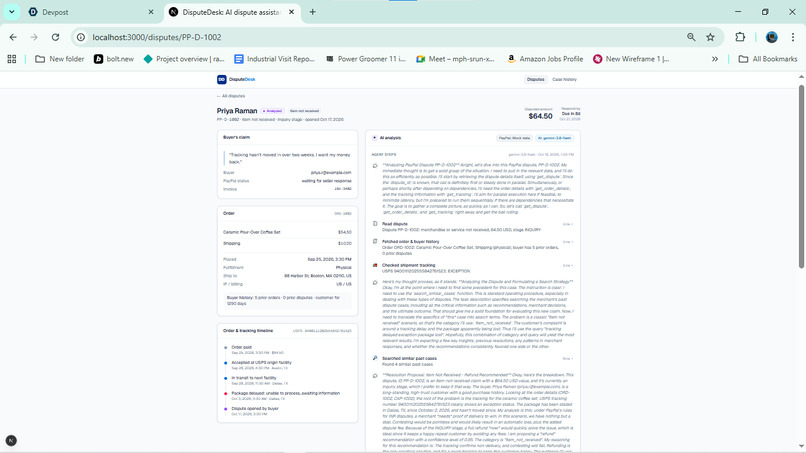Open the Chrome three-dot menu
The height and width of the screenshot is (453, 806).
click(x=793, y=37)
